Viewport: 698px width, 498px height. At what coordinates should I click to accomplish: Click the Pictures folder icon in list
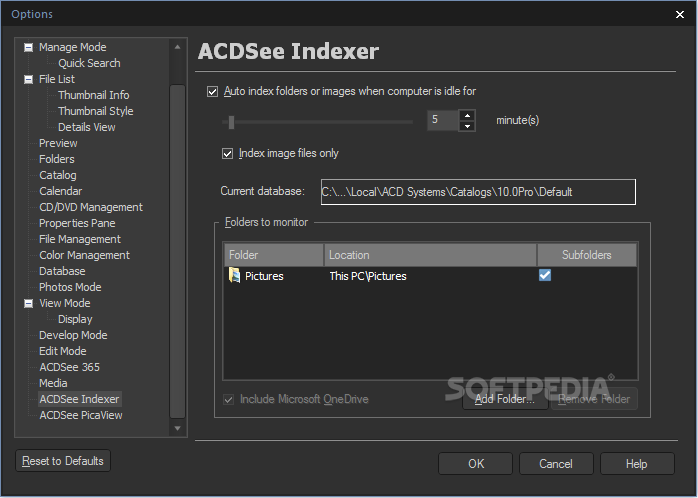point(234,275)
